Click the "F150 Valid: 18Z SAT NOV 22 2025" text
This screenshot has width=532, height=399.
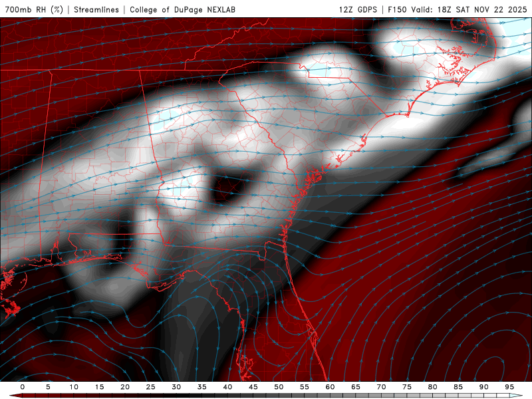pyautogui.click(x=458, y=9)
